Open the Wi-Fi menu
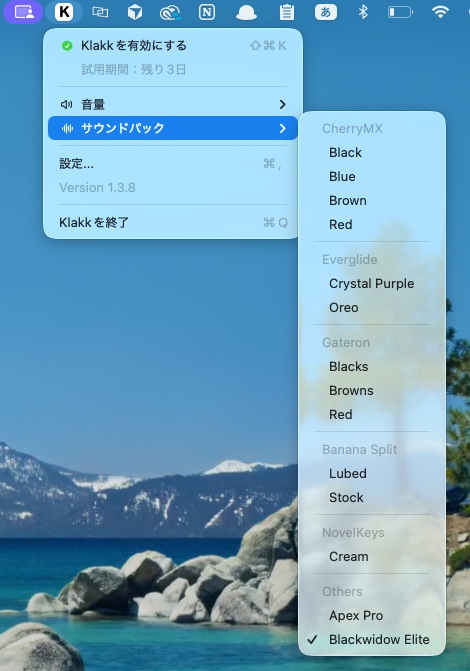Image resolution: width=470 pixels, height=671 pixels. click(440, 12)
